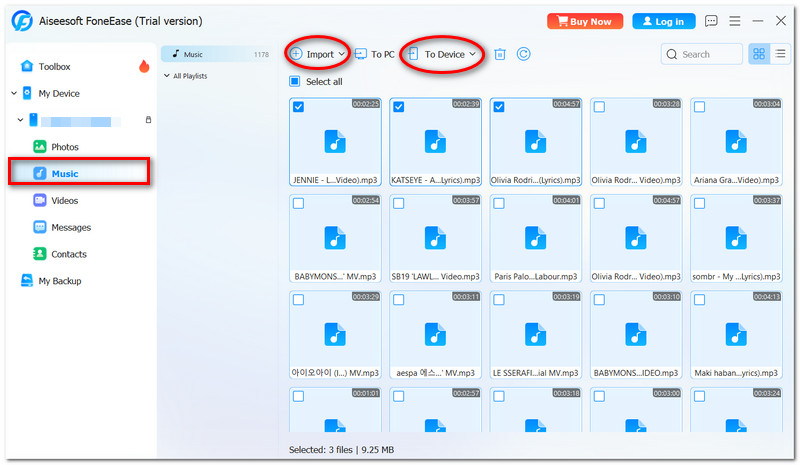Switch to grid view layout
The image size is (800, 465).
tap(759, 54)
